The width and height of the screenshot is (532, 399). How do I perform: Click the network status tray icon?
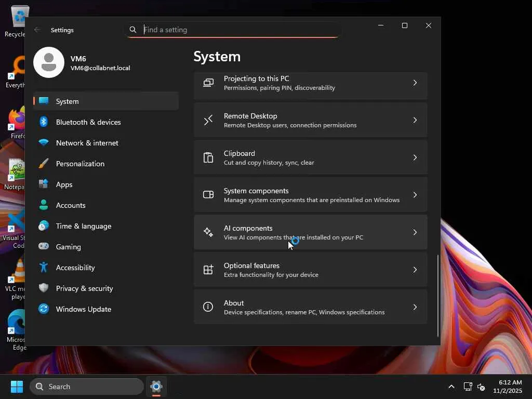(468, 387)
